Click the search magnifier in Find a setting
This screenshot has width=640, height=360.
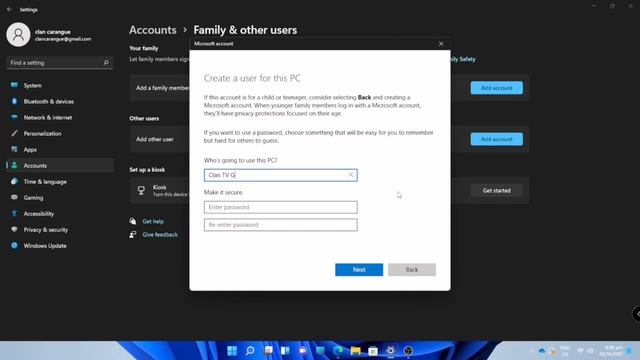(x=106, y=62)
